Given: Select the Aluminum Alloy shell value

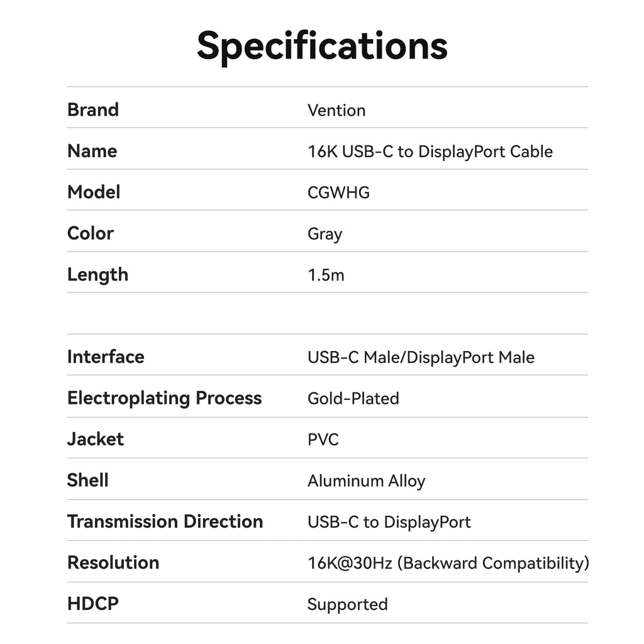Looking at the screenshot, I should (366, 481).
